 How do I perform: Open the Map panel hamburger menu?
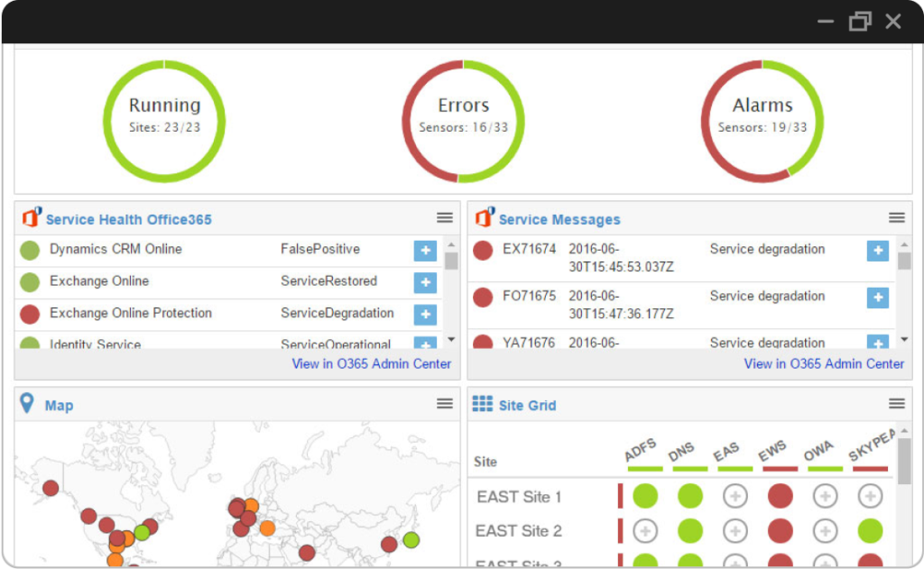(x=445, y=404)
